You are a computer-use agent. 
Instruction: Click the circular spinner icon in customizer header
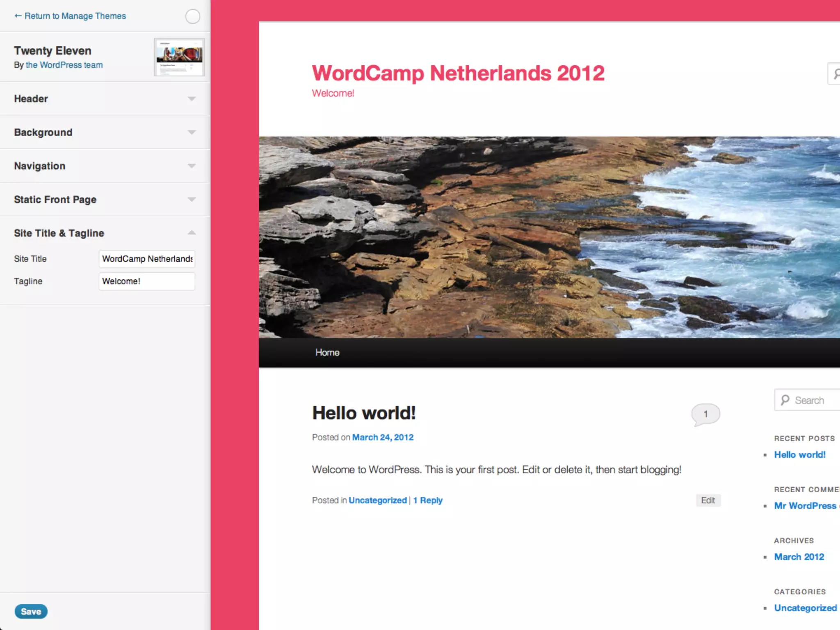click(x=192, y=16)
